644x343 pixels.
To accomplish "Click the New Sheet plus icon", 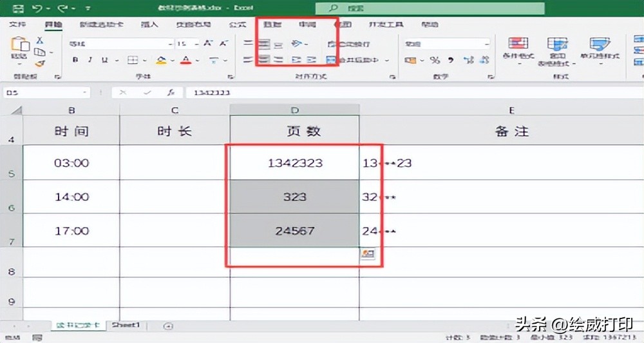I will pyautogui.click(x=168, y=326).
